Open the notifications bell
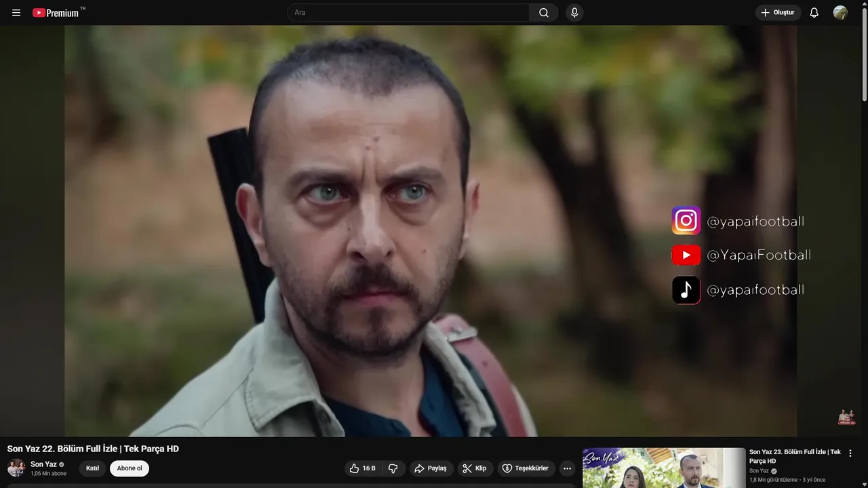 (814, 13)
